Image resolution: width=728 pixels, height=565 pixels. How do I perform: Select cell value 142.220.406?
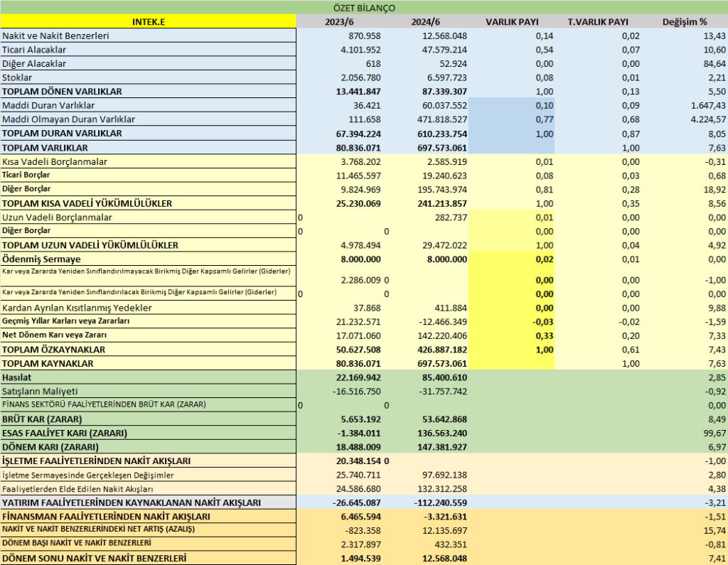[442, 335]
